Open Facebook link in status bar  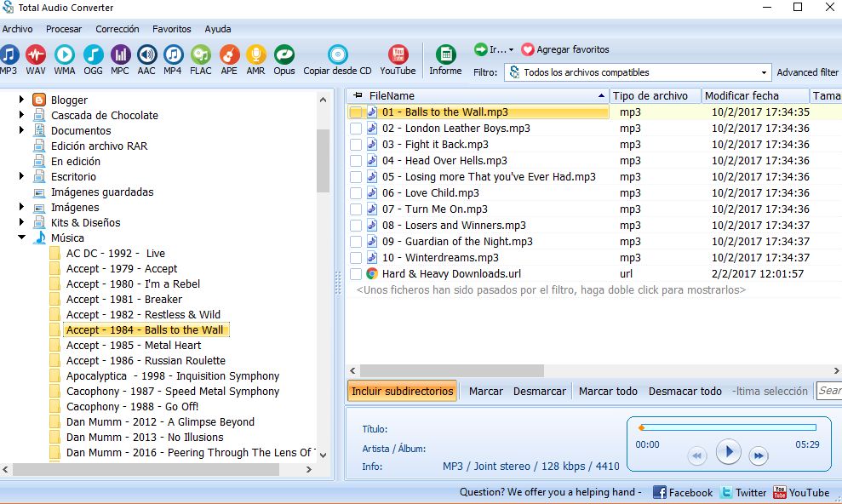[x=660, y=492]
